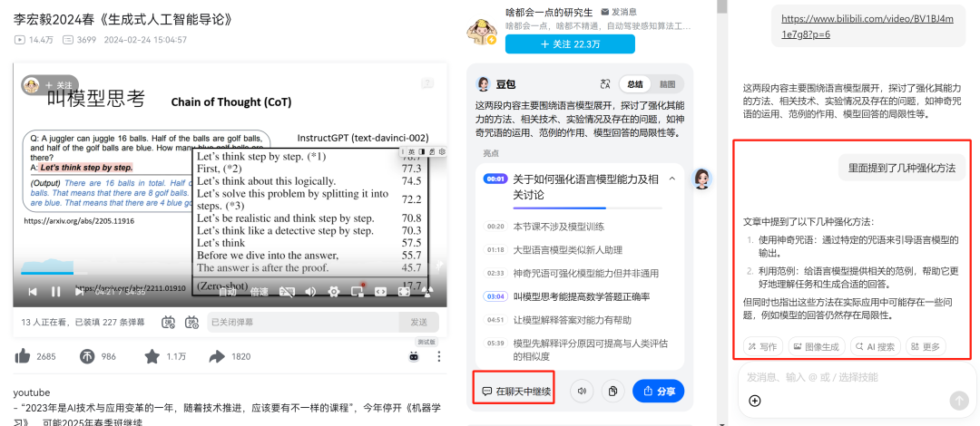The image size is (980, 426).
Task: Click 发消息 to message the uploader
Action: [x=619, y=11]
